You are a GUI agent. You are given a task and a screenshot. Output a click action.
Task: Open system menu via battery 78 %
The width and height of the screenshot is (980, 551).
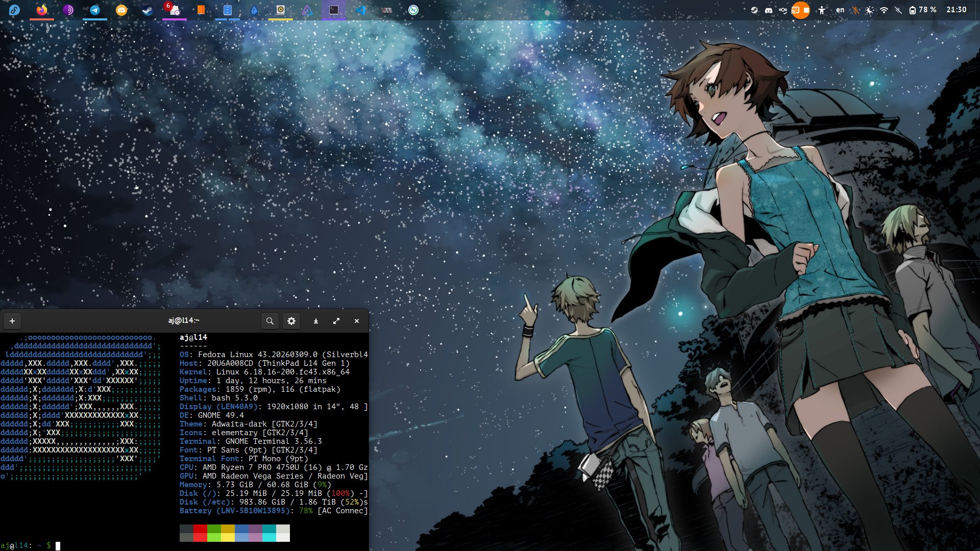(923, 10)
